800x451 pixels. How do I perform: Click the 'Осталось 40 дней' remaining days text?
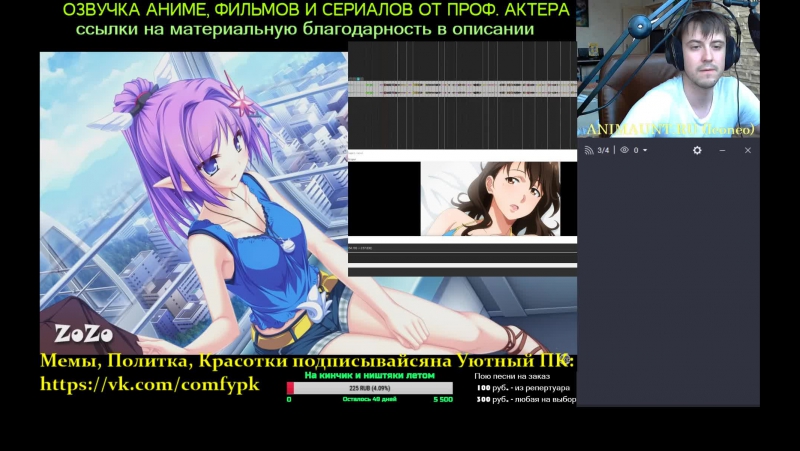click(369, 399)
